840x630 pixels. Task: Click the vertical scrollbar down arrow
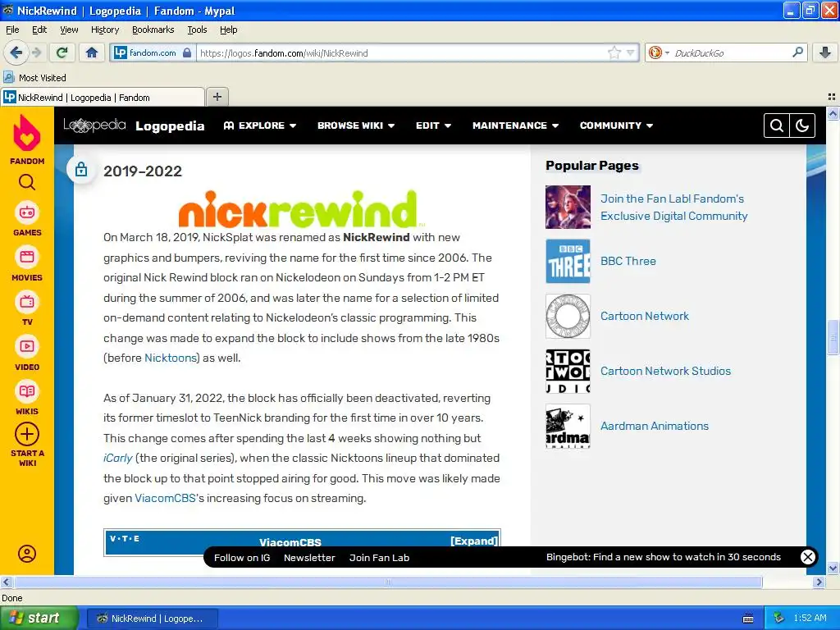(833, 568)
